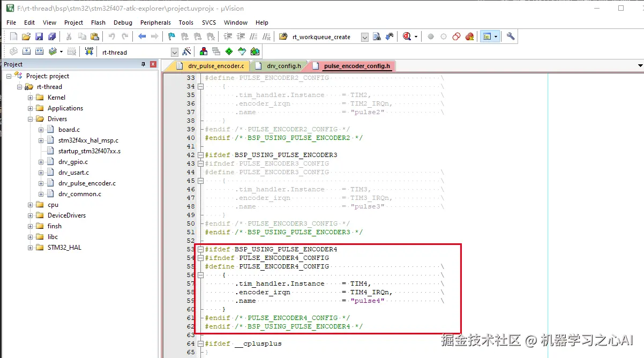644x358 pixels.
Task: Fold the #ifdef block at line 42
Action: [x=200, y=155]
